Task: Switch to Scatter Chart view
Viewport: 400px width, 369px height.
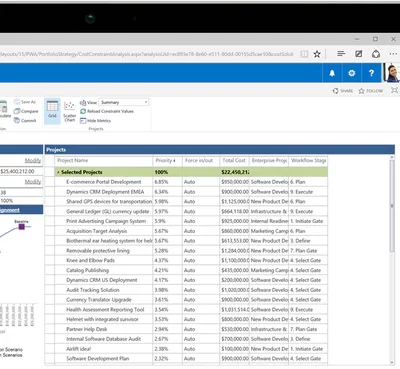Action: (x=69, y=111)
